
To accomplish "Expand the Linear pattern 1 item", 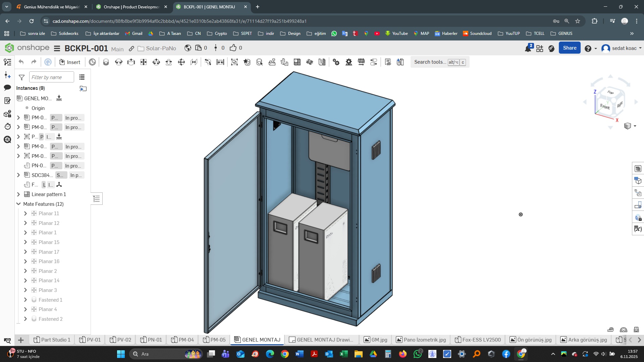I will (x=19, y=194).
